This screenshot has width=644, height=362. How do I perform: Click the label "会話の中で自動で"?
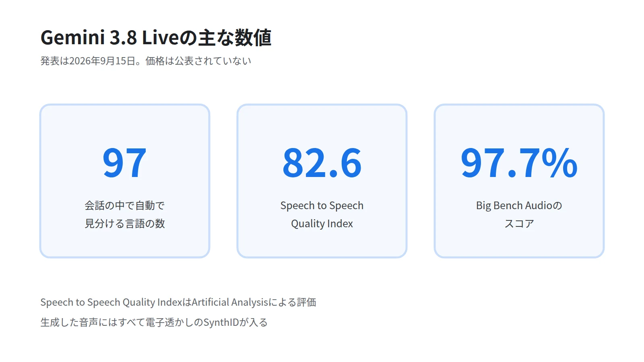tap(125, 206)
